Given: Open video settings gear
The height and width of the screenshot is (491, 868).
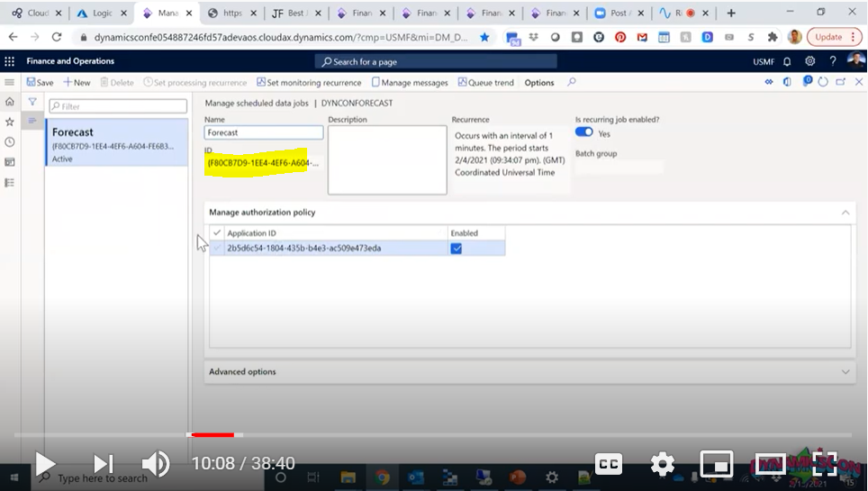Looking at the screenshot, I should pyautogui.click(x=662, y=464).
